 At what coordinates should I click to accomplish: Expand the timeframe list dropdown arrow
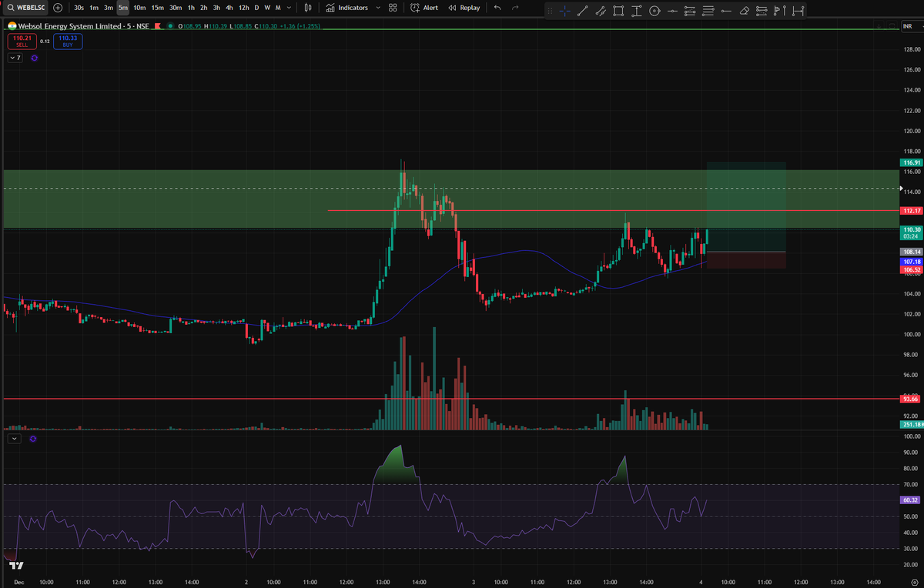point(289,8)
